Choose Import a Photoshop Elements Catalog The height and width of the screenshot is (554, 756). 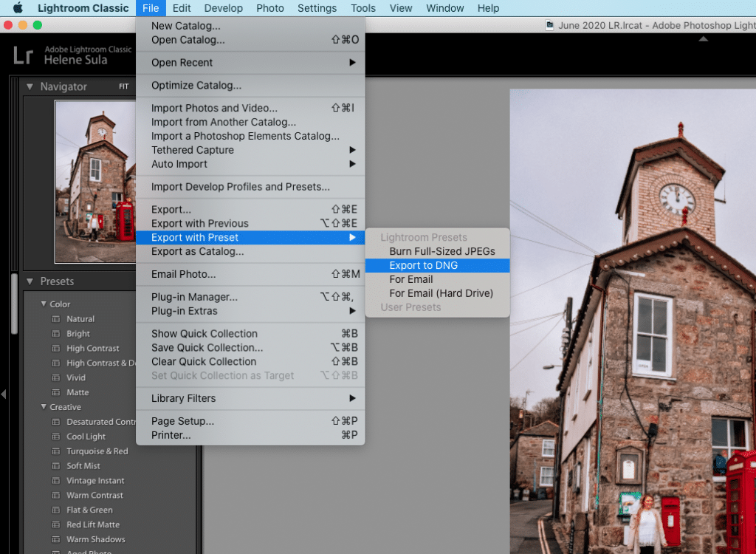click(x=250, y=136)
